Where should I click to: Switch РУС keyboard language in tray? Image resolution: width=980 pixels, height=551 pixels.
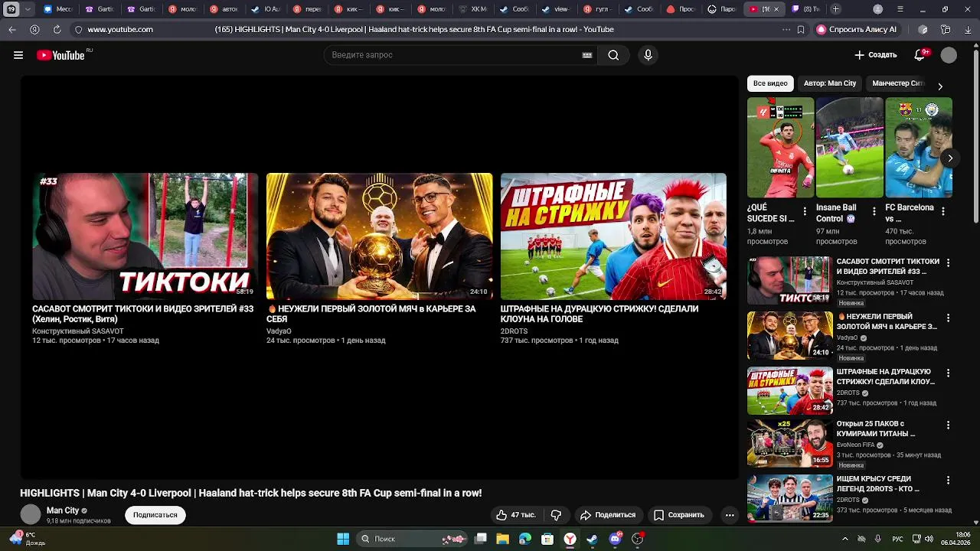(897, 539)
